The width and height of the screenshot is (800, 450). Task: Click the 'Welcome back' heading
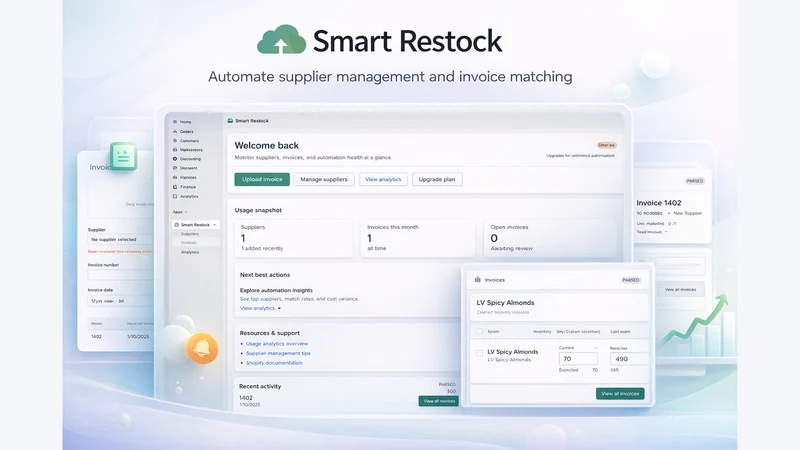coord(267,145)
